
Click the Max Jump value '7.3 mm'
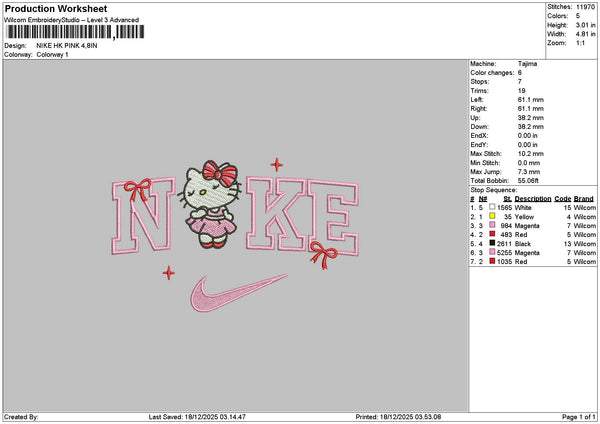[x=529, y=172]
